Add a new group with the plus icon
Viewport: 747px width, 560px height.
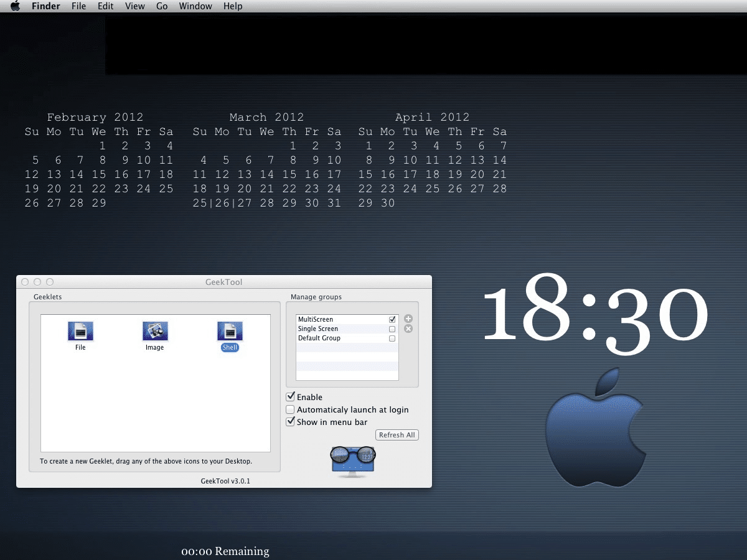coord(408,318)
